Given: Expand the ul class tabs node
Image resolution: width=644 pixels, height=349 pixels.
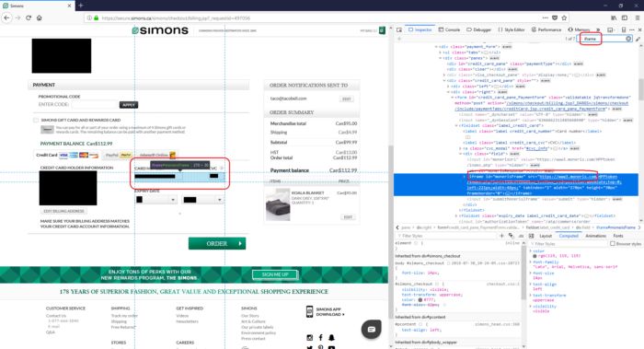Looking at the screenshot, I should point(441,52).
